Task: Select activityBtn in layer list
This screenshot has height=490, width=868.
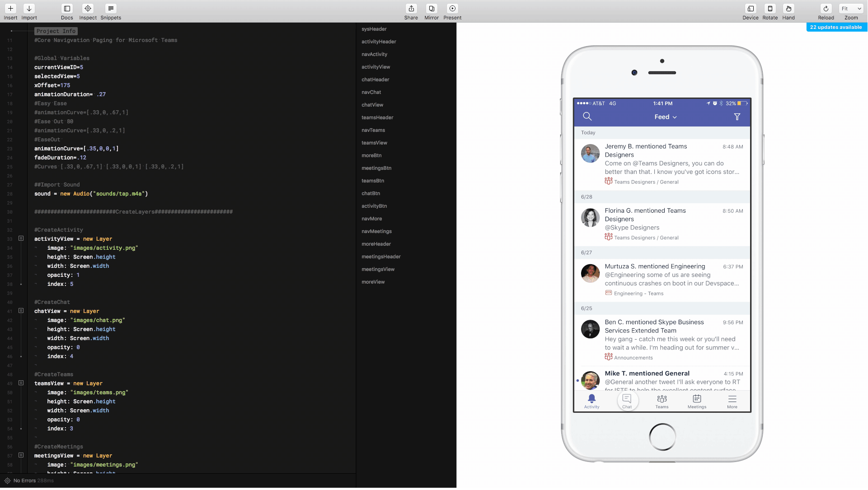Action: pyautogui.click(x=374, y=206)
